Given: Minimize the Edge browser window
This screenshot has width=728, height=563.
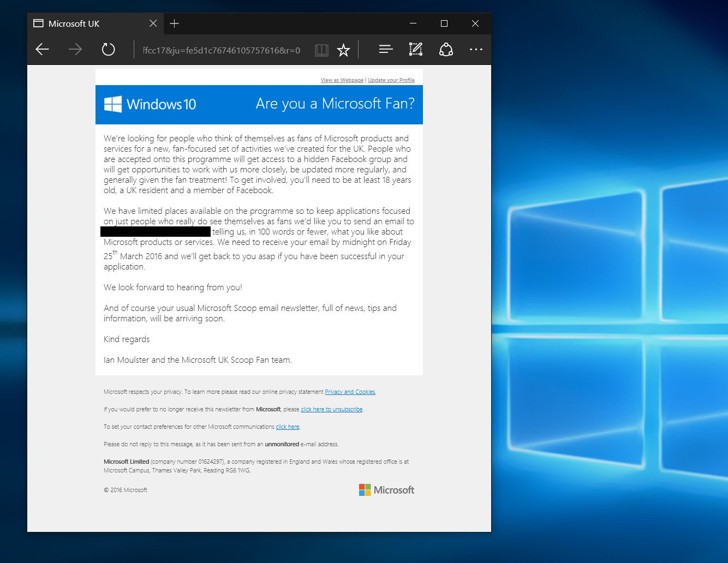Looking at the screenshot, I should (413, 23).
